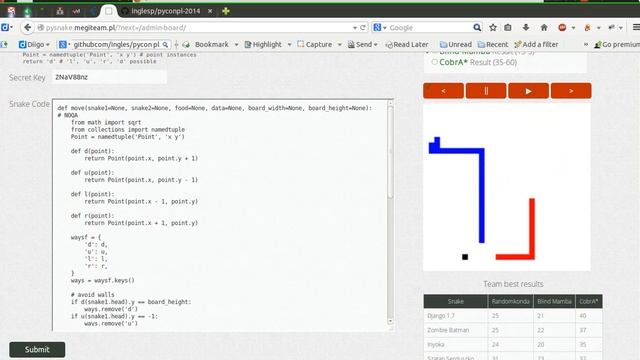This screenshot has width=640, height=360.
Task: Click the magnifier icon in Google search box
Action: 477,27
